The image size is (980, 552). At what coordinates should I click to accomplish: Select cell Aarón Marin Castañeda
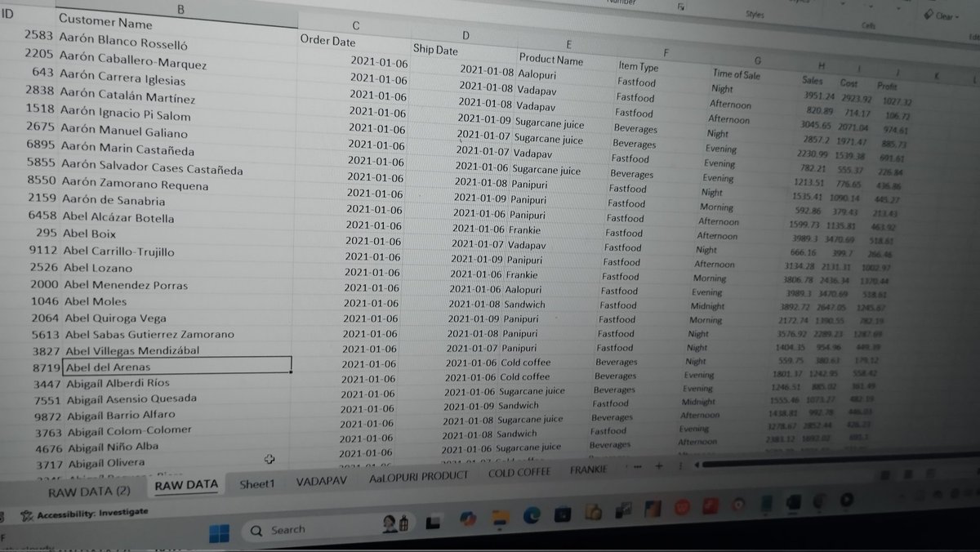(x=127, y=148)
